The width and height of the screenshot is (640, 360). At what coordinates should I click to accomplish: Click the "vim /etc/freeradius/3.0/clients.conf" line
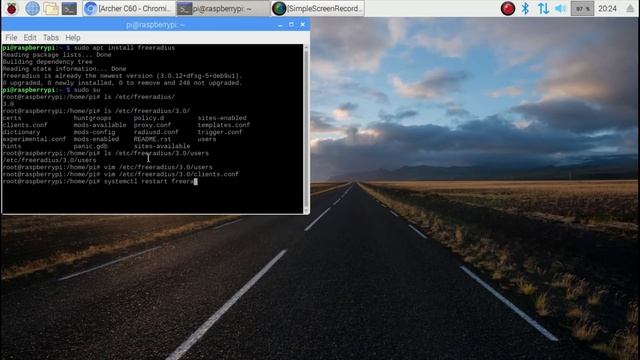point(120,174)
